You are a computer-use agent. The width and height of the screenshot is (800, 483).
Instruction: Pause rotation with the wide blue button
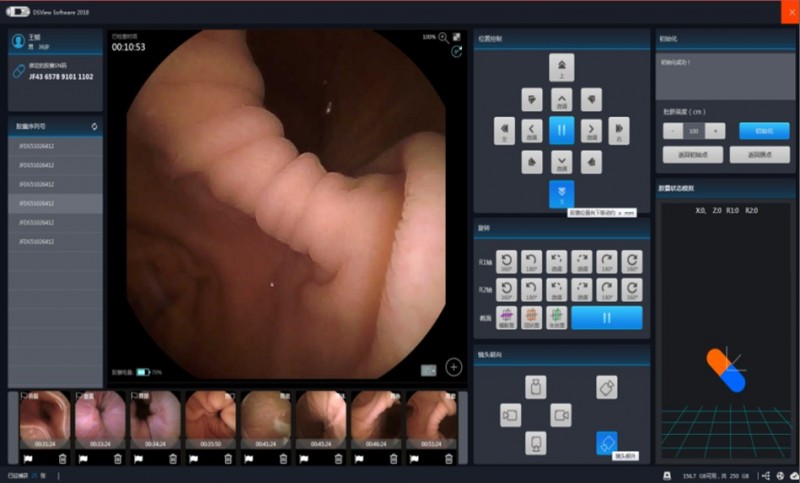[x=606, y=316]
